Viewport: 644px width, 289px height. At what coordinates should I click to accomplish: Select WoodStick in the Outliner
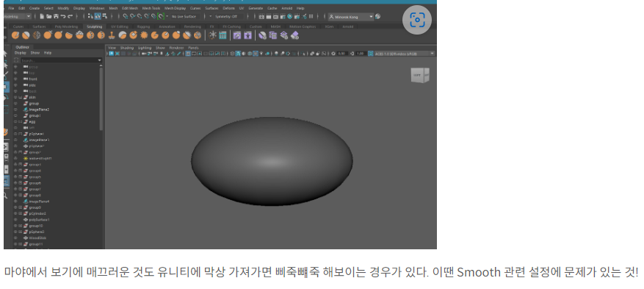[37, 238]
